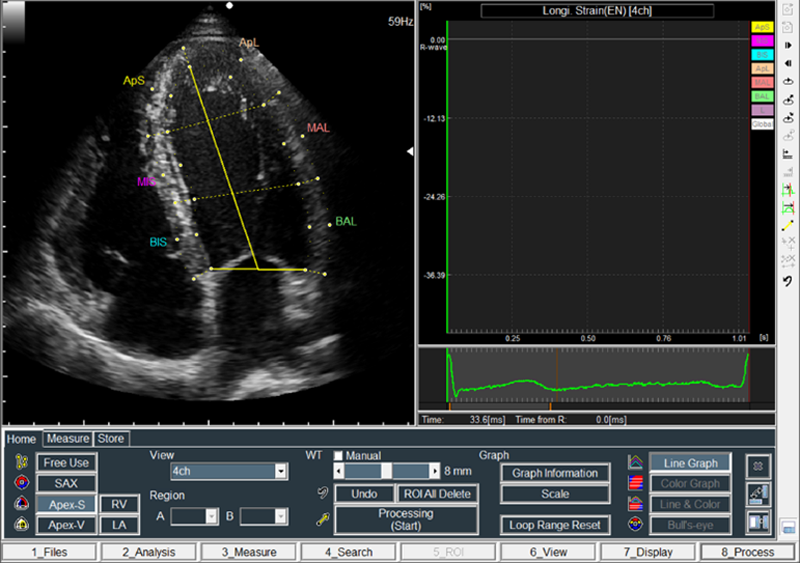This screenshot has width=800, height=563.
Task: Click the Line Graph icon beside its button
Action: coord(634,463)
